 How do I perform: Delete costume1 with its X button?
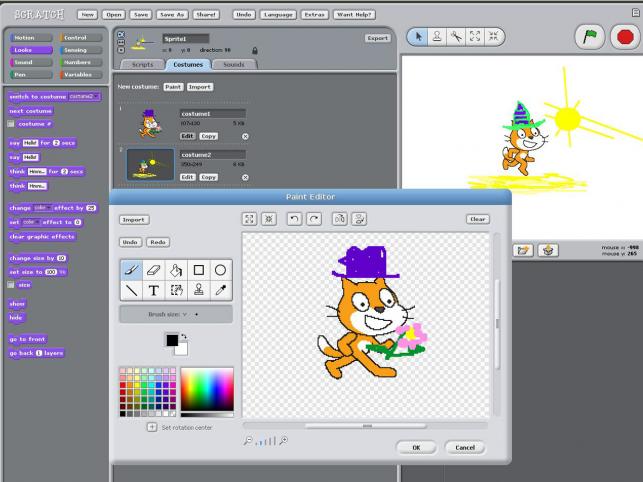(x=245, y=136)
